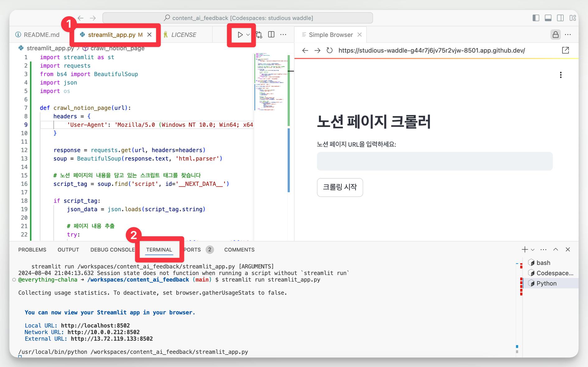Create a new terminal with plus icon
This screenshot has height=367, width=588.
525,249
